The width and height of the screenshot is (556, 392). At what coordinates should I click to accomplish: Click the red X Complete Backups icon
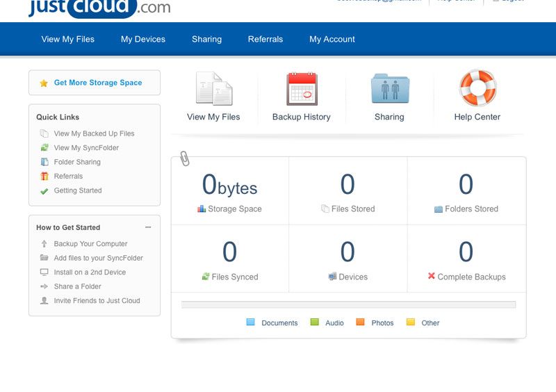tap(431, 276)
